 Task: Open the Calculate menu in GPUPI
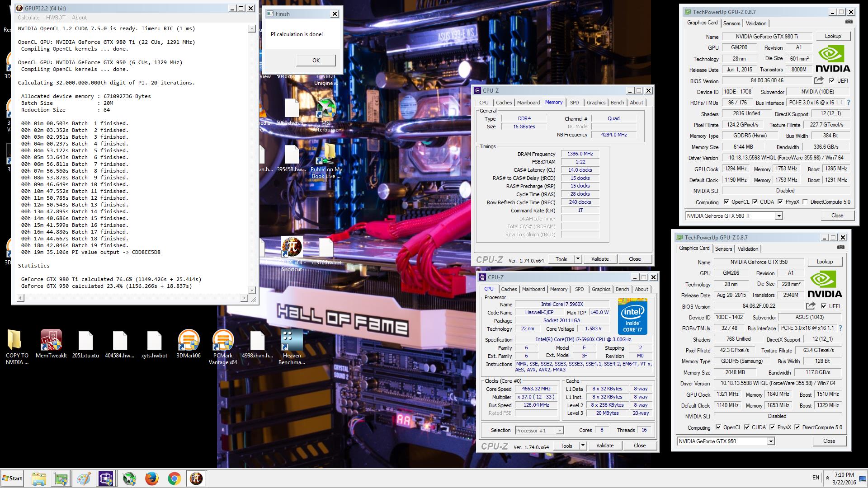click(28, 18)
